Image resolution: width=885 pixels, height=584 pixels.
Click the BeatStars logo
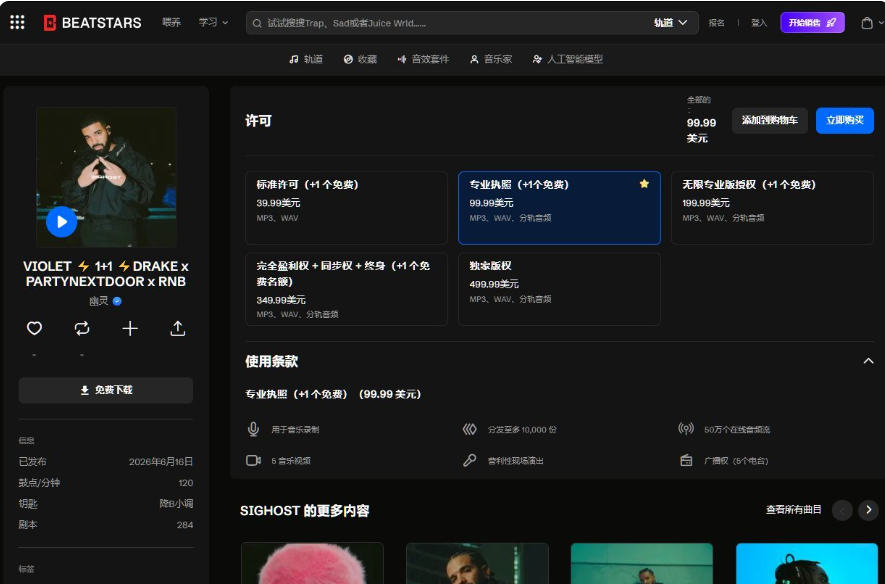click(93, 23)
